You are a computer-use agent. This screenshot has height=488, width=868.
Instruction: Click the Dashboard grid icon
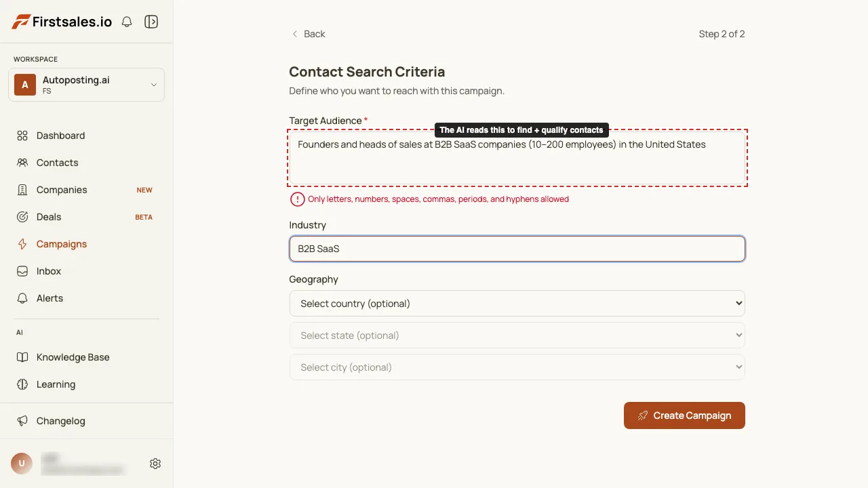22,136
